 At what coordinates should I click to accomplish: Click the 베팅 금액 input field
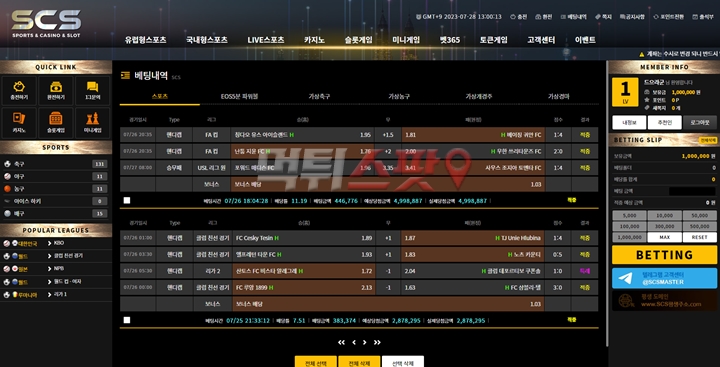692,191
